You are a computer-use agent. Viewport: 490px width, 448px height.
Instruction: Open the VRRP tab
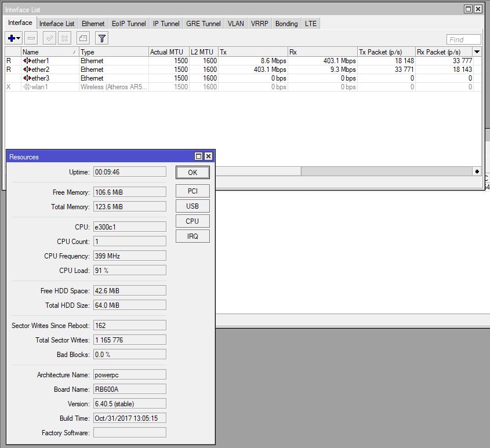pyautogui.click(x=260, y=24)
